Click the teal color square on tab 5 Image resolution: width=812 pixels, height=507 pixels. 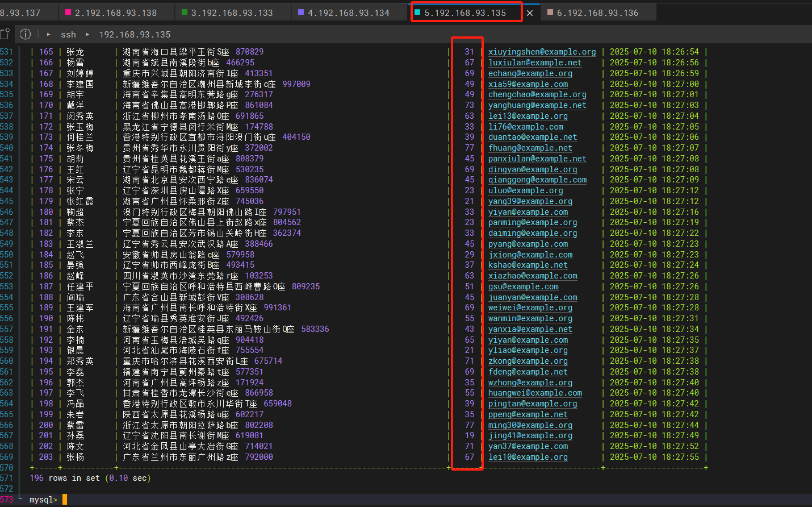click(x=418, y=12)
